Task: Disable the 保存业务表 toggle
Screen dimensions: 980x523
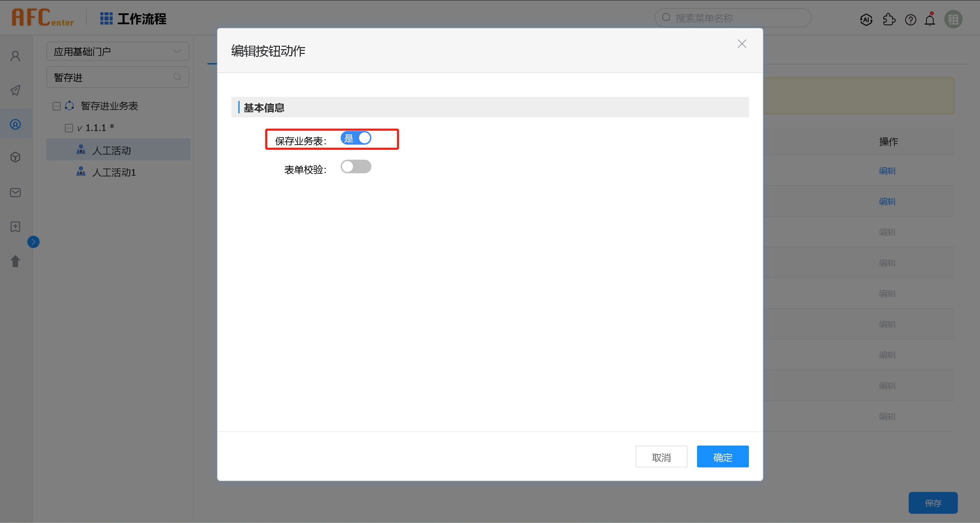Action: point(356,138)
